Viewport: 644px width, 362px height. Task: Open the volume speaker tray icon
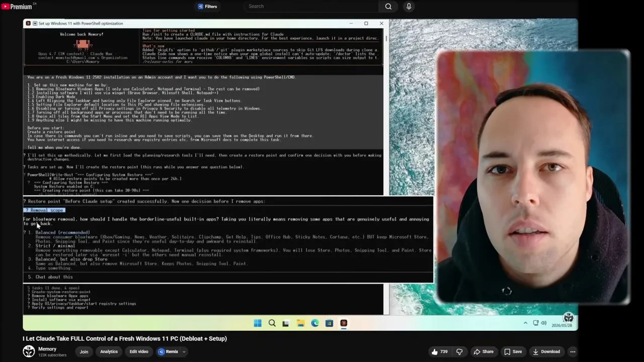[x=543, y=323]
